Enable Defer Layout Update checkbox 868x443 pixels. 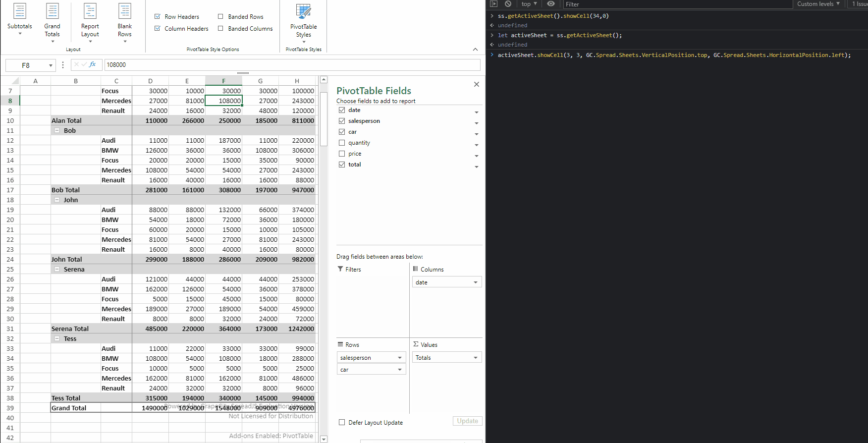(x=342, y=423)
